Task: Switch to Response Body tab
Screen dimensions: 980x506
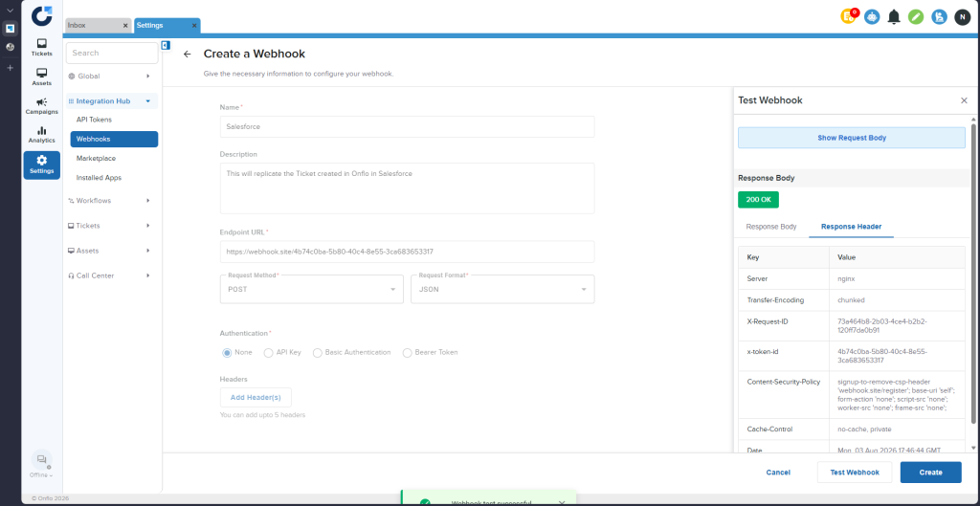Action: pyautogui.click(x=771, y=227)
